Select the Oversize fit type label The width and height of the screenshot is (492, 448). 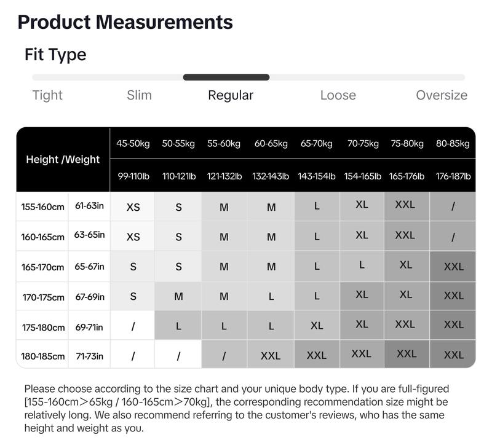[442, 95]
